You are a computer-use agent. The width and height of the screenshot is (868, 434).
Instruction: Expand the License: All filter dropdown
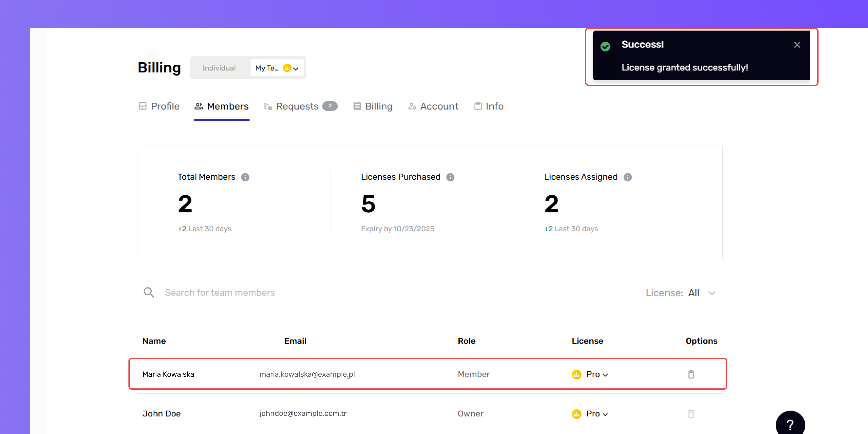coord(680,293)
